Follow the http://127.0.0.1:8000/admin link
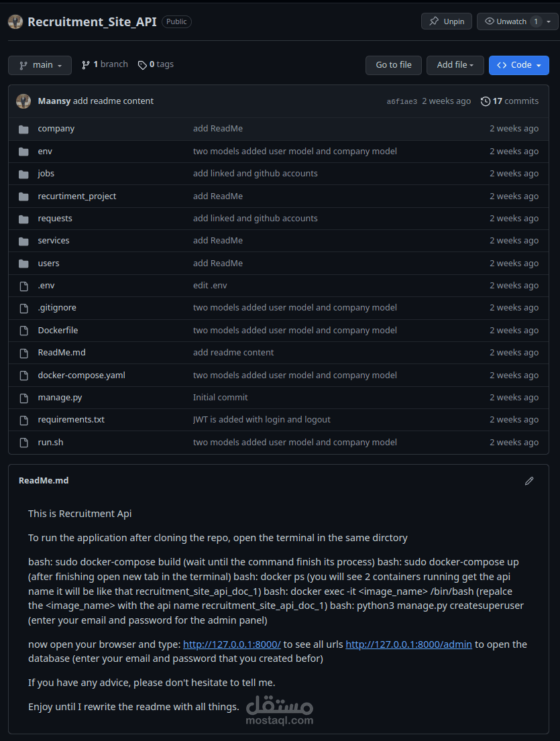The height and width of the screenshot is (741, 560). (408, 644)
